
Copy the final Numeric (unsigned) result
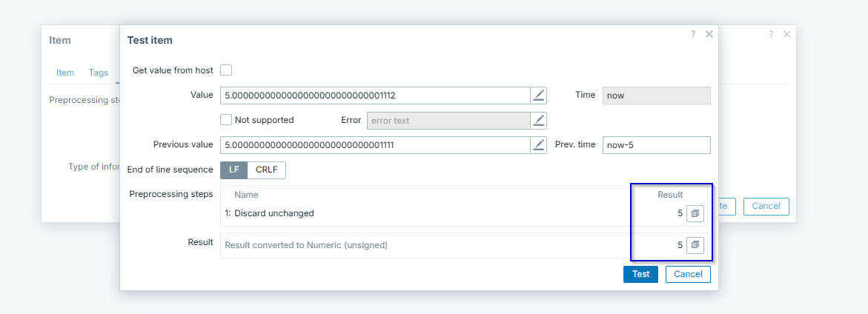tap(695, 244)
